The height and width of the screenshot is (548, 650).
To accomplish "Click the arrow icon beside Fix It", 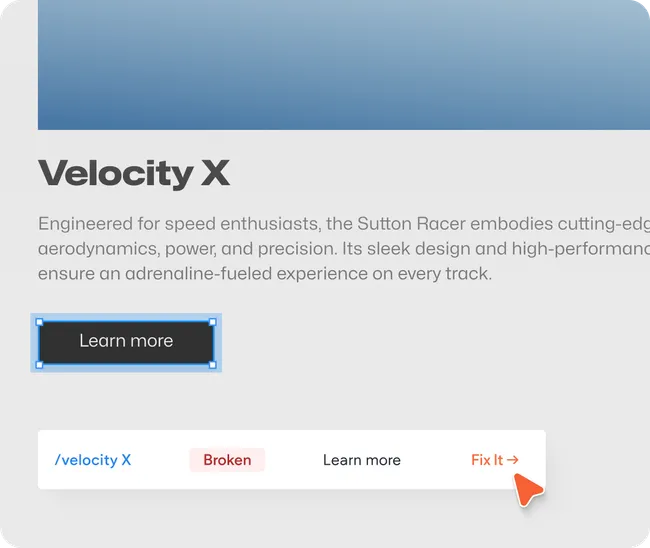I will coord(513,460).
